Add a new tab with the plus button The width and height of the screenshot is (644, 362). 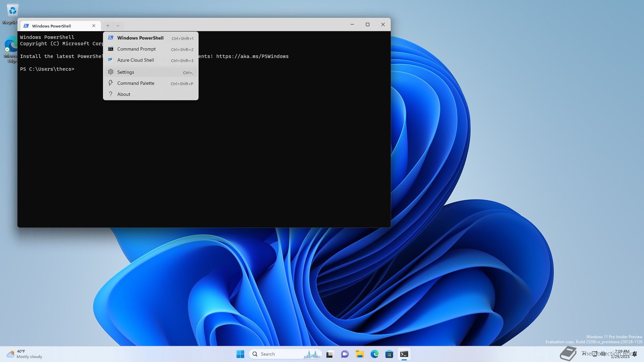pos(108,26)
